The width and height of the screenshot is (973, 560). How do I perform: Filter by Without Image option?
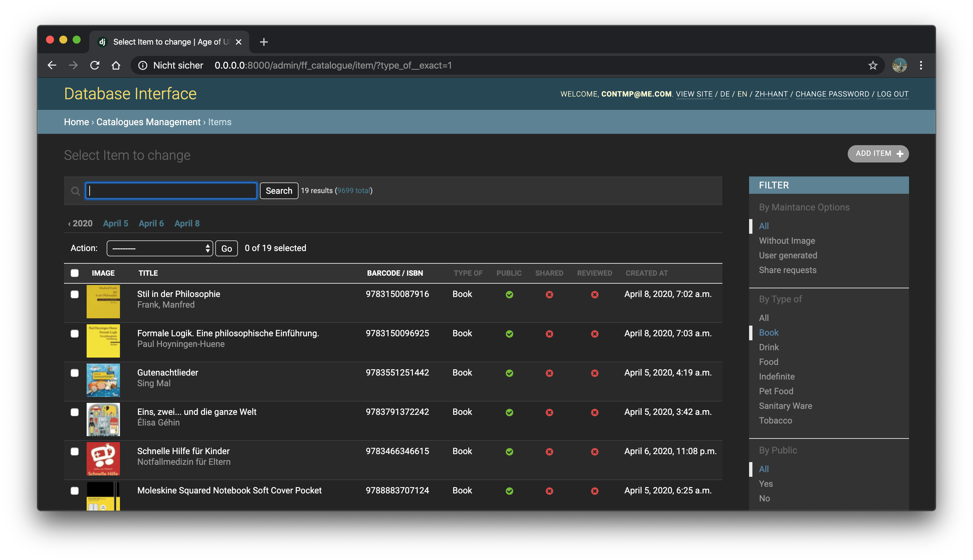tap(787, 241)
